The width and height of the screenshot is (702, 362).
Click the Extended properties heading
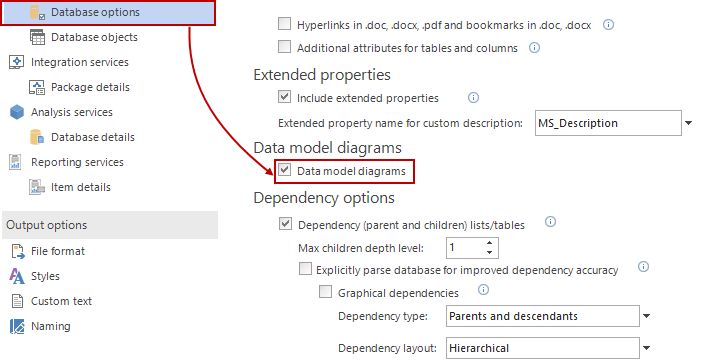click(x=322, y=75)
